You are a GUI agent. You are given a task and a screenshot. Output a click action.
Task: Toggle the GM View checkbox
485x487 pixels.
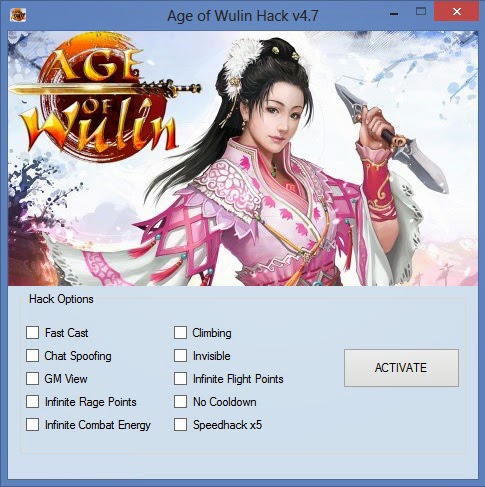[x=32, y=378]
